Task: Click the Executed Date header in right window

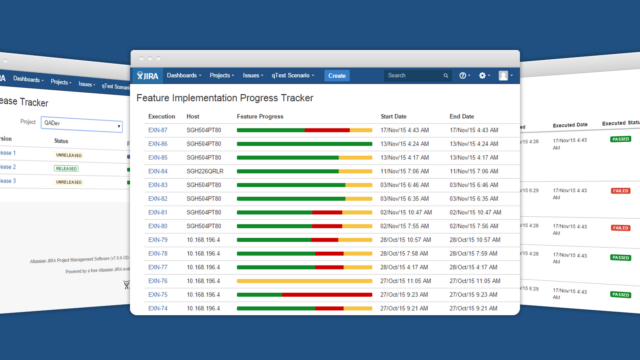Action: coord(570,125)
